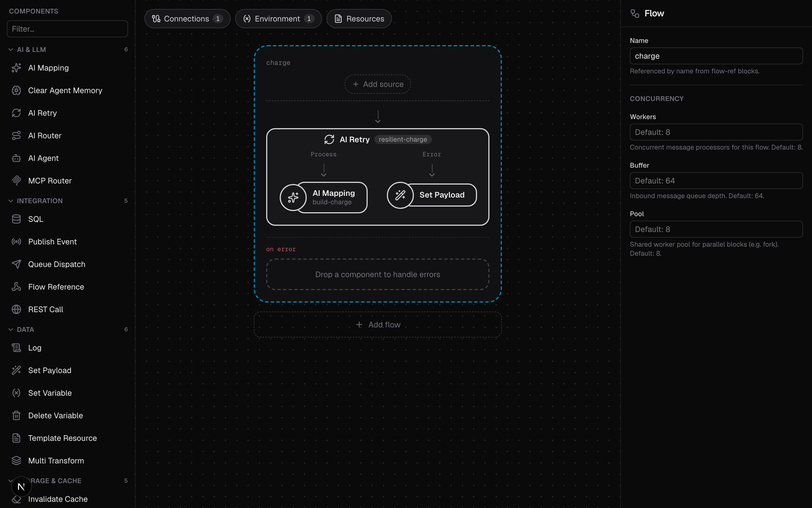Click the 'Delete Variable' label text
Viewport: 812px width, 508px height.
tap(55, 416)
